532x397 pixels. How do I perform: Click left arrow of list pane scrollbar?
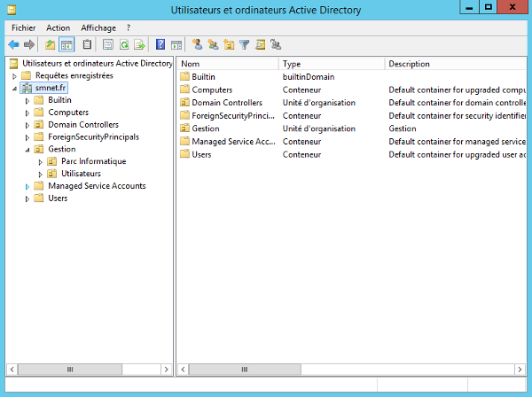184,370
